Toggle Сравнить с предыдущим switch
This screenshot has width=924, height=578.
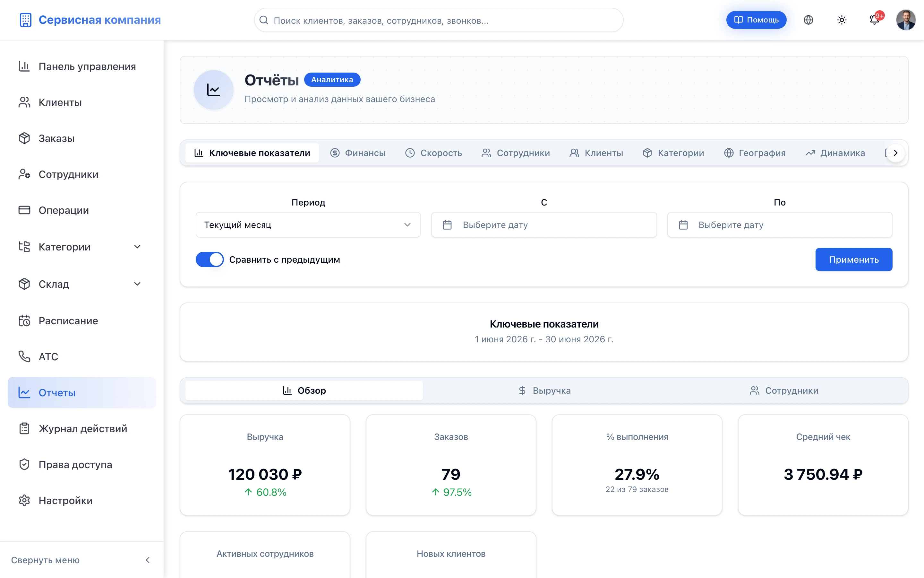[210, 259]
